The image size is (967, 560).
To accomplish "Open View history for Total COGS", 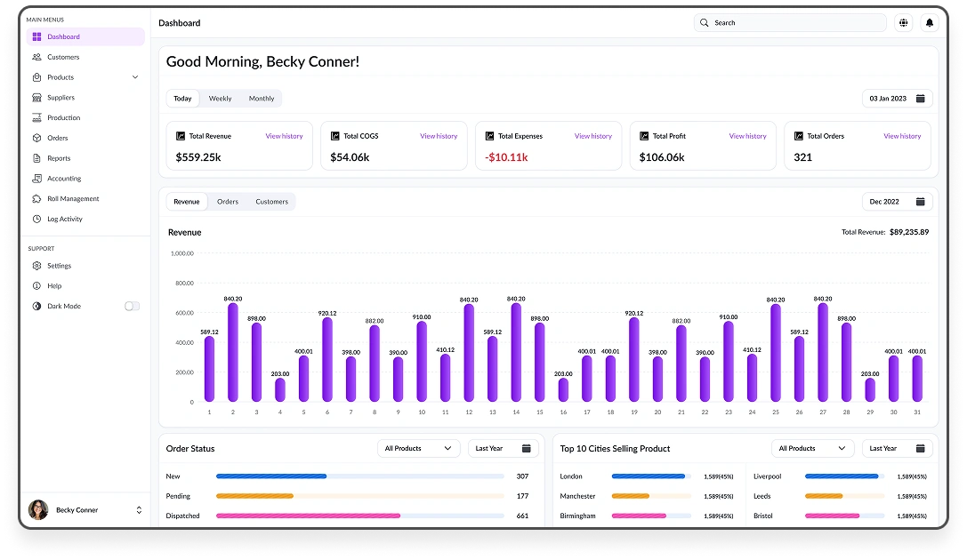I will coord(439,136).
